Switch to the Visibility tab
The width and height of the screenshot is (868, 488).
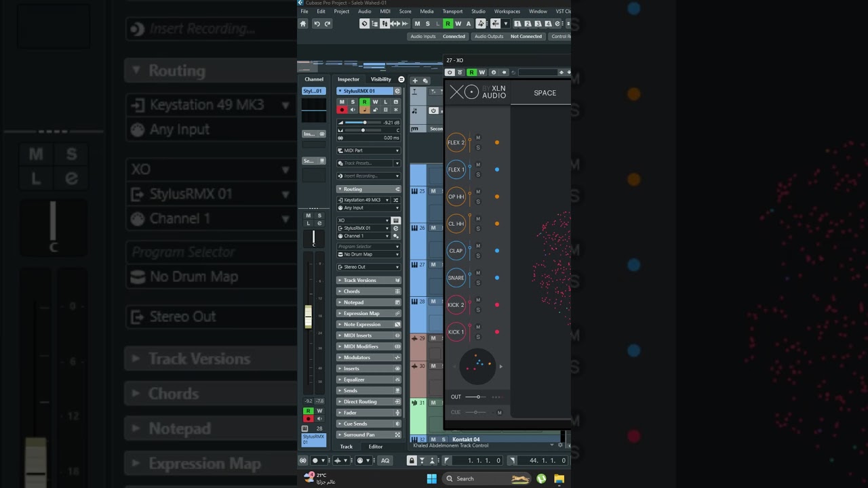click(x=380, y=79)
